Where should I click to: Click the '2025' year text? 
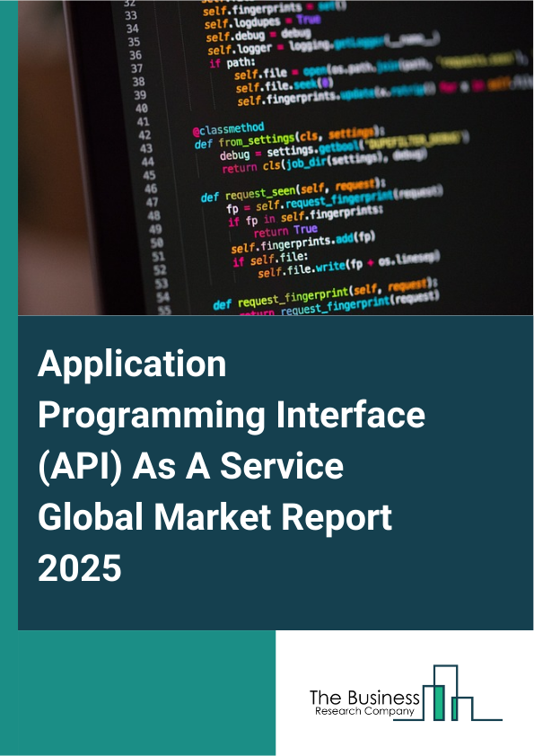click(80, 567)
